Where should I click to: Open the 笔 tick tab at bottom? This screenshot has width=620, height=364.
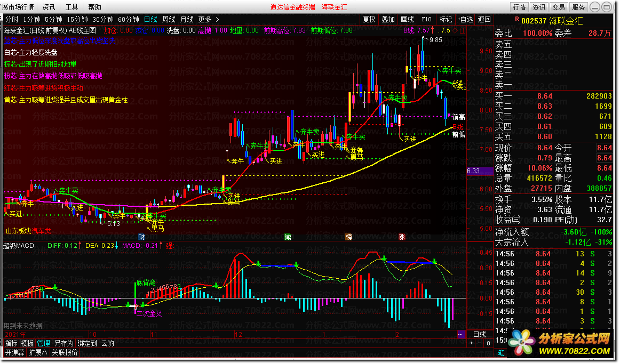point(500,352)
